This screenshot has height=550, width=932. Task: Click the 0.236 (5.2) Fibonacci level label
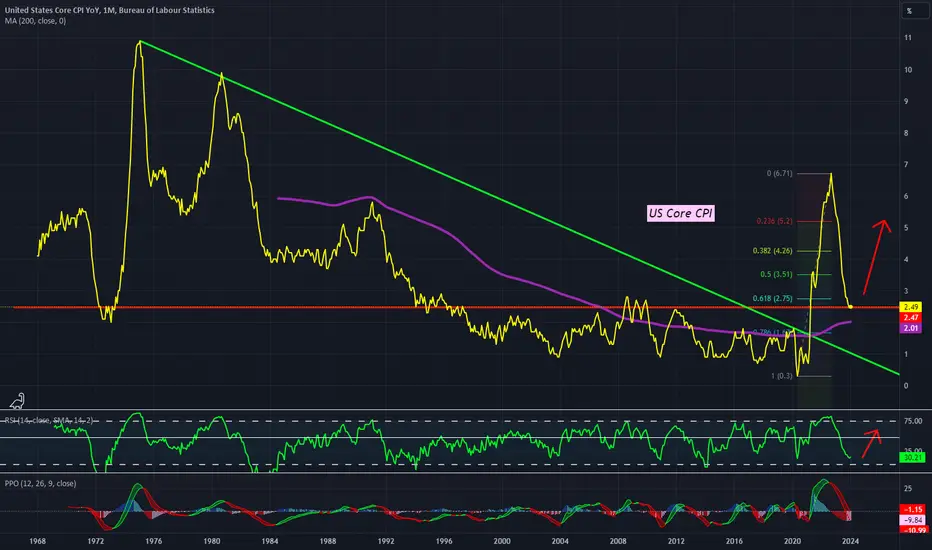click(774, 221)
